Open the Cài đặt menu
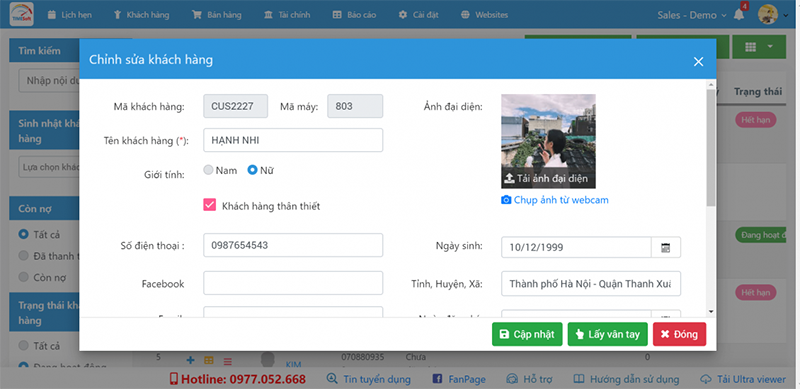The image size is (800, 389). pyautogui.click(x=418, y=15)
